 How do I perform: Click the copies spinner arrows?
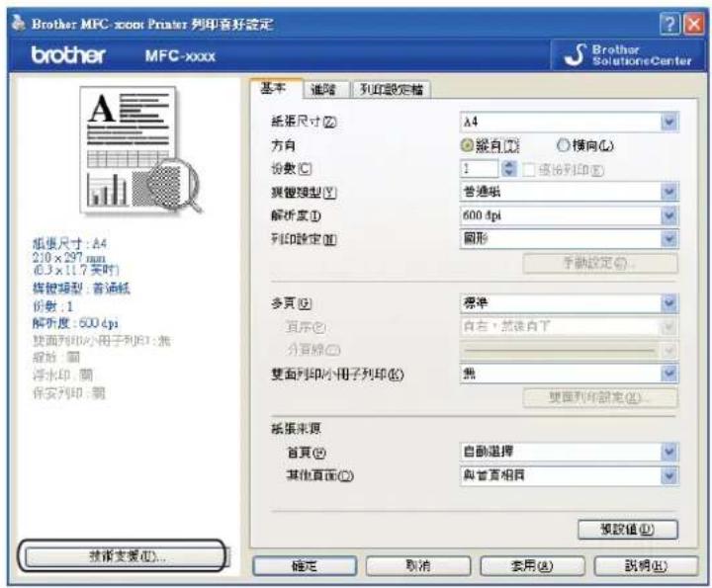tap(509, 169)
